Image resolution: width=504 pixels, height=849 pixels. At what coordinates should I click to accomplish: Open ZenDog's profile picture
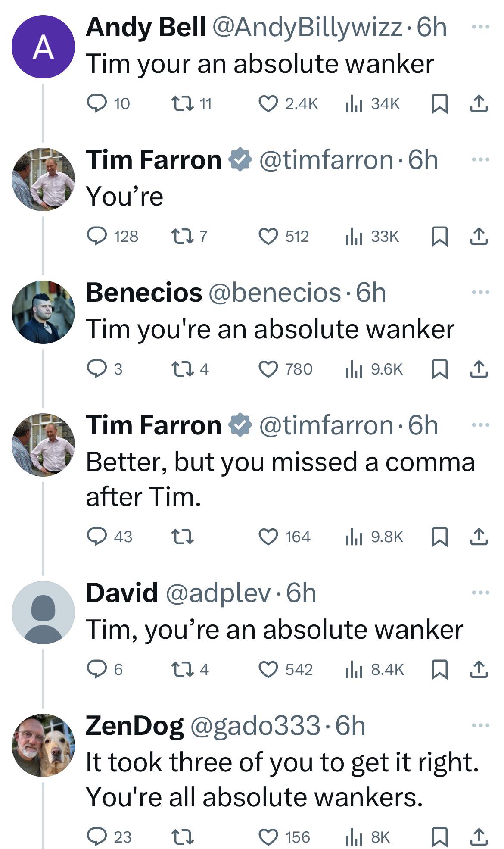43,745
